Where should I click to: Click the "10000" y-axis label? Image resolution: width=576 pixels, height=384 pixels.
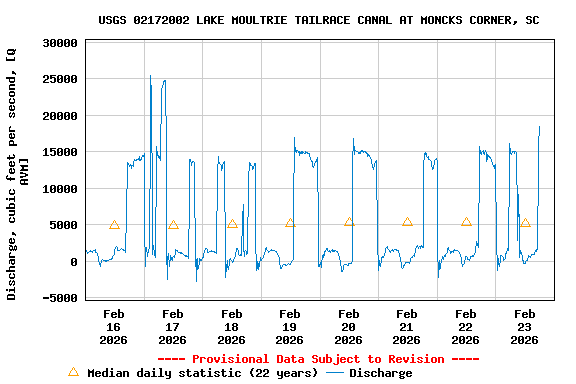coord(60,189)
